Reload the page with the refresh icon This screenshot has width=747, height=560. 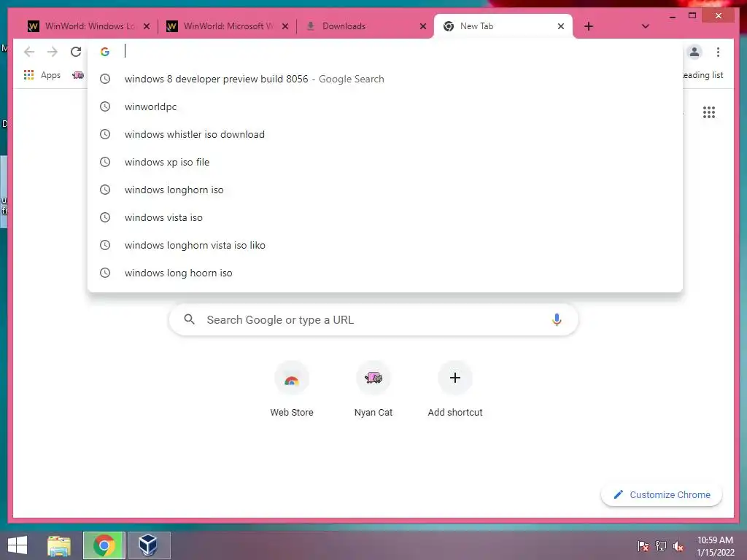pyautogui.click(x=76, y=52)
